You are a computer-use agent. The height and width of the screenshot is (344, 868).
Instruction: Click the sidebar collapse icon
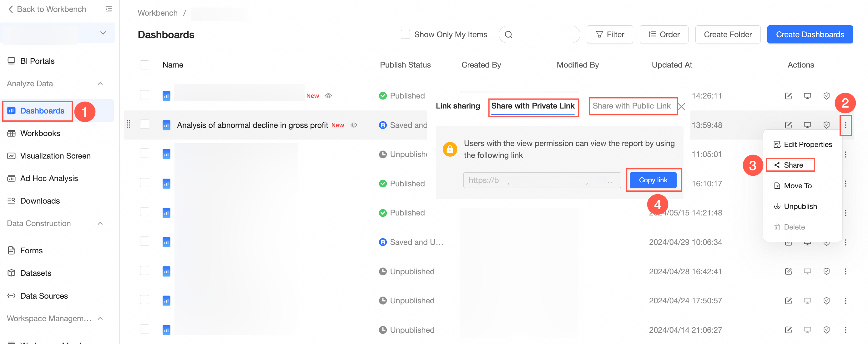[108, 9]
